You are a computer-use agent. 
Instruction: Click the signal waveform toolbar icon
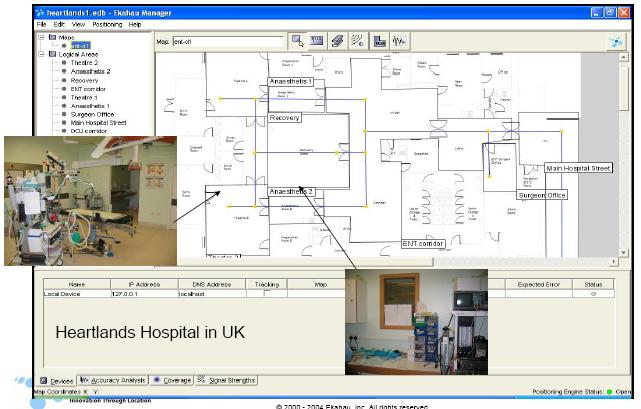coord(399,41)
